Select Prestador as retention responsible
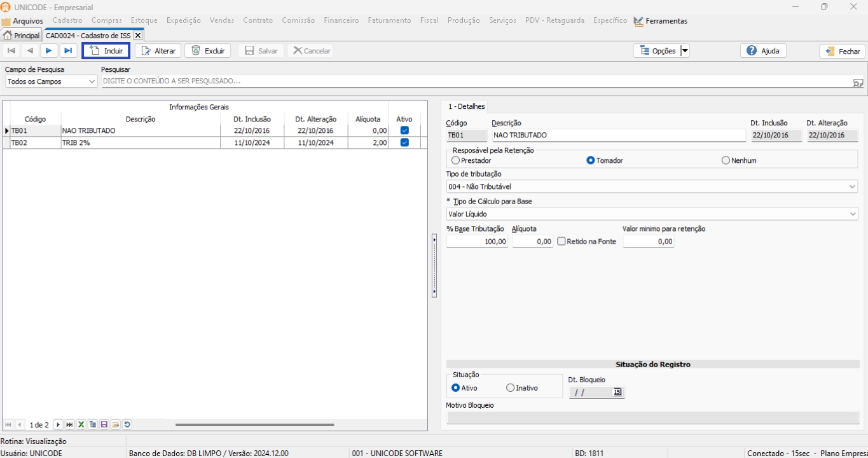868x458 pixels. tap(455, 161)
